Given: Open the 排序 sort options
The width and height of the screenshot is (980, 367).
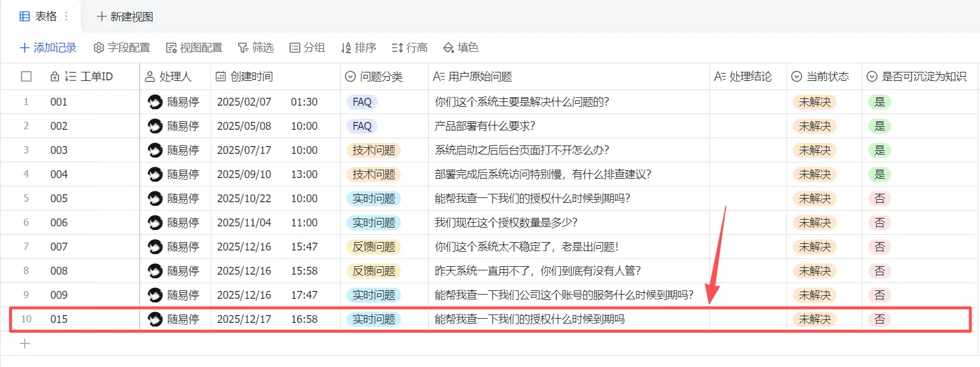Looking at the screenshot, I should pyautogui.click(x=358, y=48).
